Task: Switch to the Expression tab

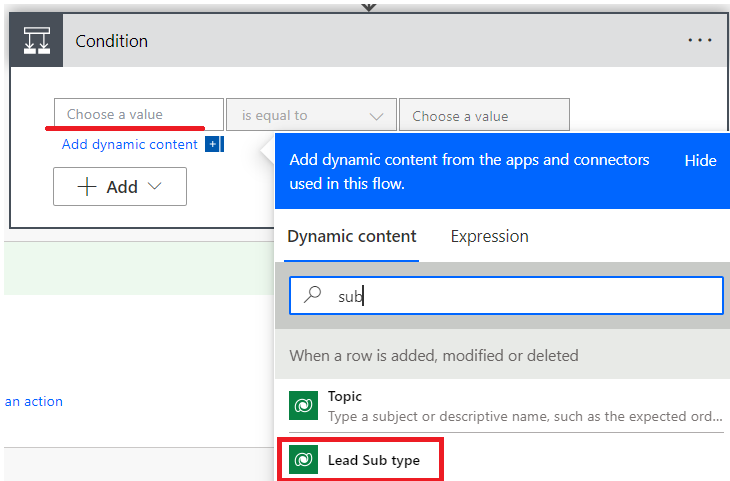Action: (x=489, y=237)
